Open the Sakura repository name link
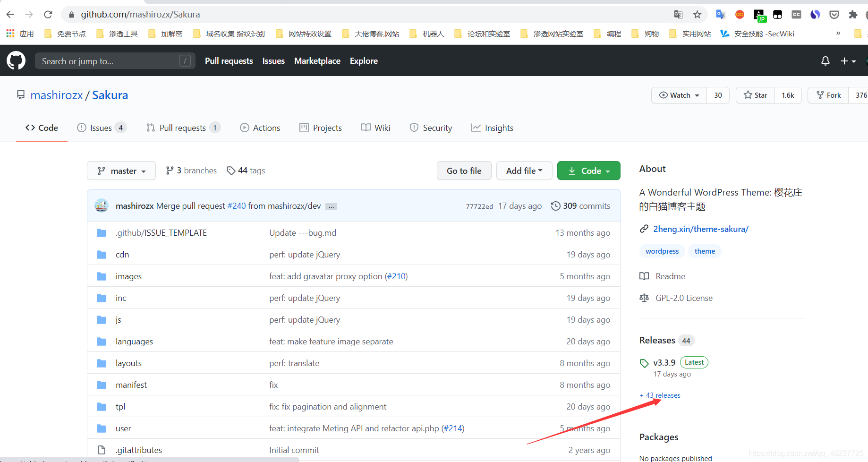868x462 pixels. pos(110,95)
